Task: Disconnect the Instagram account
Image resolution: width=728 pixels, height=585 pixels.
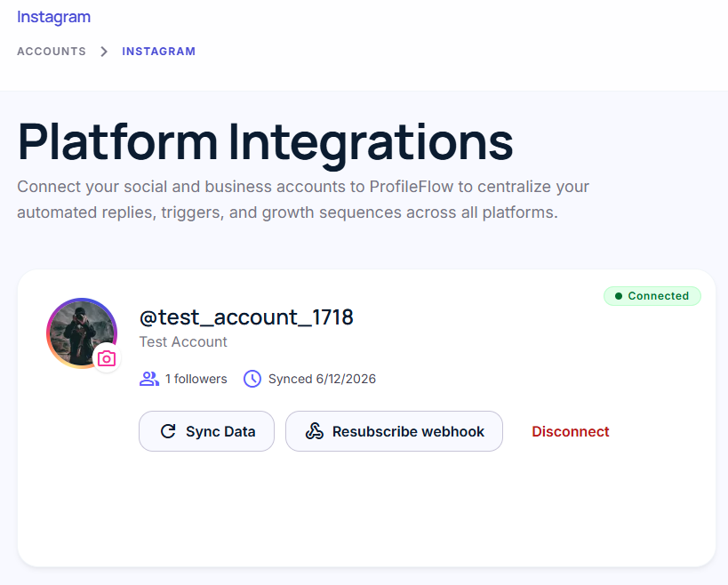Action: 570,432
